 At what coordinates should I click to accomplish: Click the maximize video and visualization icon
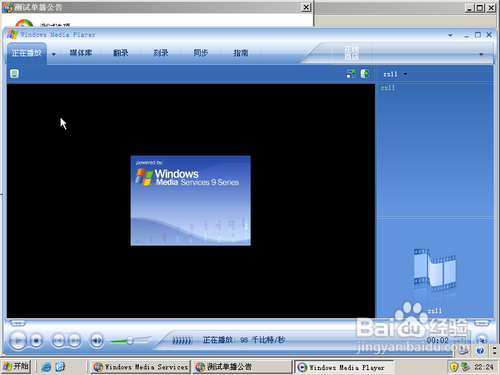(365, 74)
